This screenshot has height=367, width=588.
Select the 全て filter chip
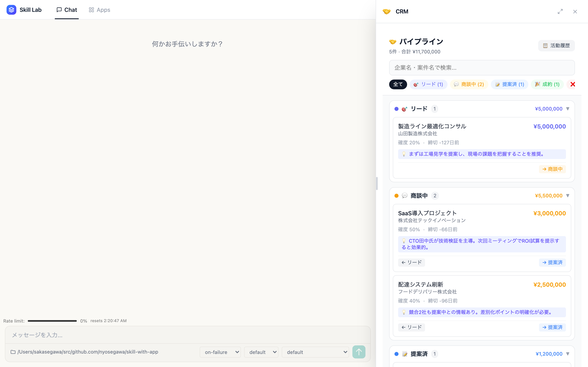pyautogui.click(x=398, y=84)
